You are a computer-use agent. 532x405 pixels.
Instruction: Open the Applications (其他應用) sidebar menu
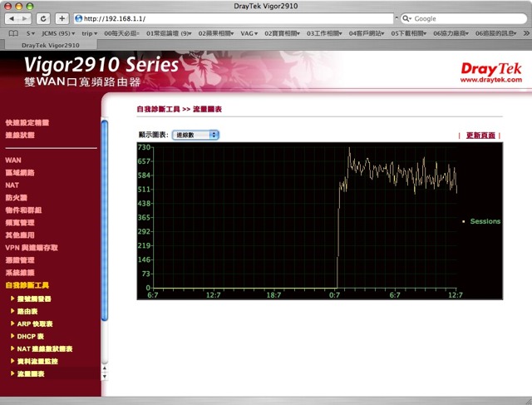point(20,235)
